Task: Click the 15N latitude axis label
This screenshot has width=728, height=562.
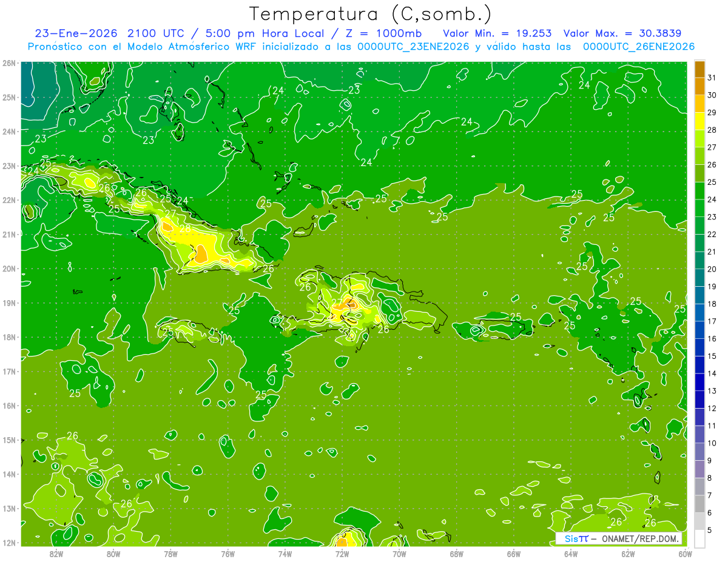Action: point(10,440)
